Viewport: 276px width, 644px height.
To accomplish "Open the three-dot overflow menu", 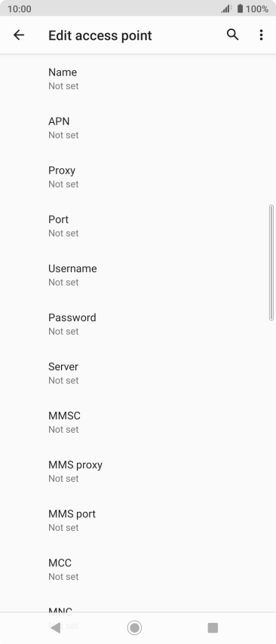I will [x=261, y=35].
